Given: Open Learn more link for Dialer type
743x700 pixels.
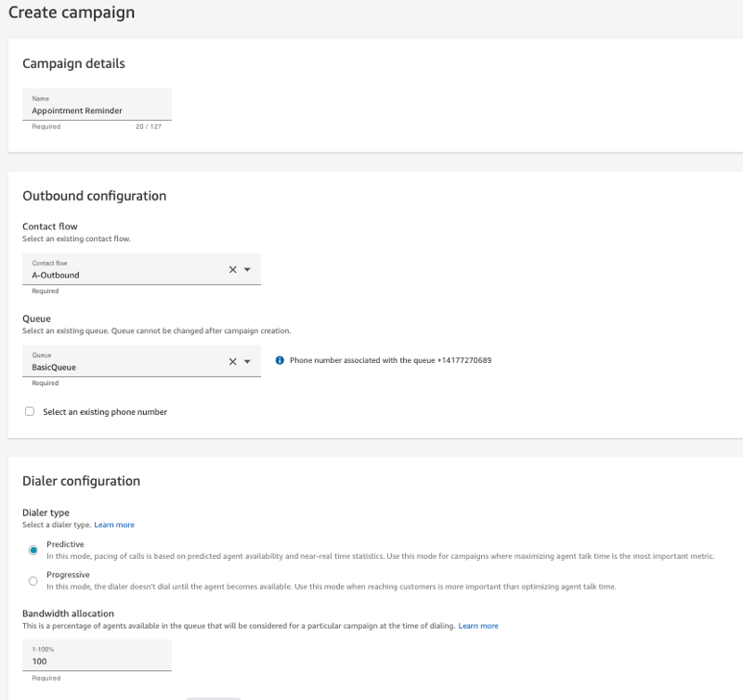Looking at the screenshot, I should (x=114, y=525).
